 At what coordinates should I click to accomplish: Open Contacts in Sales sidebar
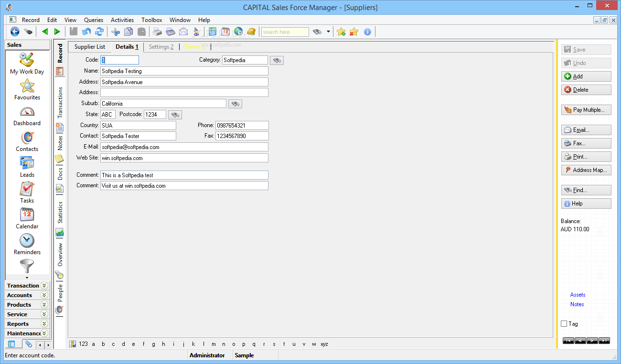pos(27,141)
